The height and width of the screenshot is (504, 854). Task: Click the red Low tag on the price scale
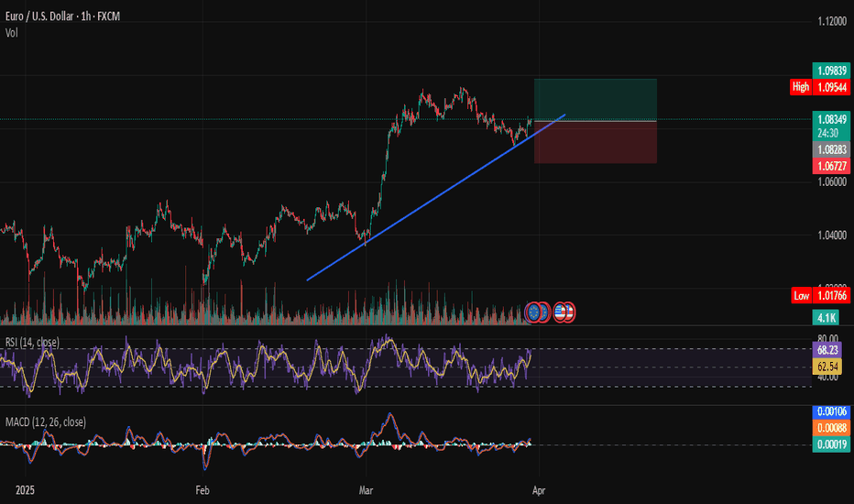click(801, 295)
